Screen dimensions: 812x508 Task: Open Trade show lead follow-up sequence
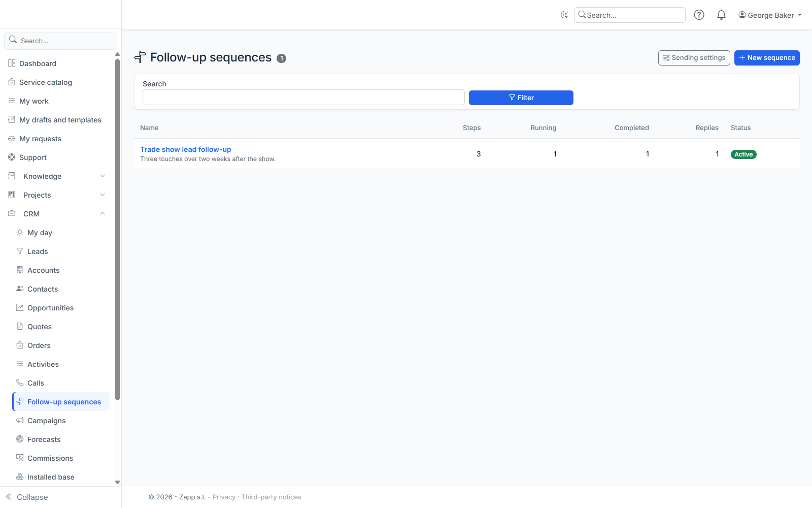click(186, 149)
